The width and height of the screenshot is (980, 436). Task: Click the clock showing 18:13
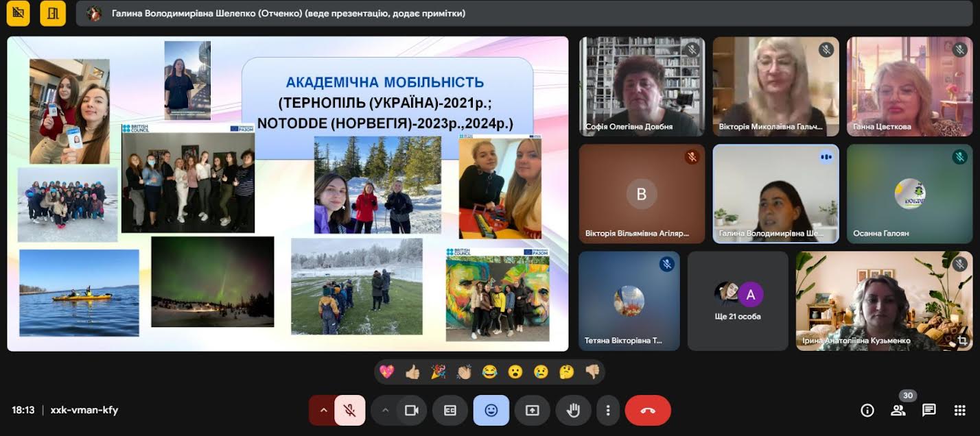click(23, 410)
